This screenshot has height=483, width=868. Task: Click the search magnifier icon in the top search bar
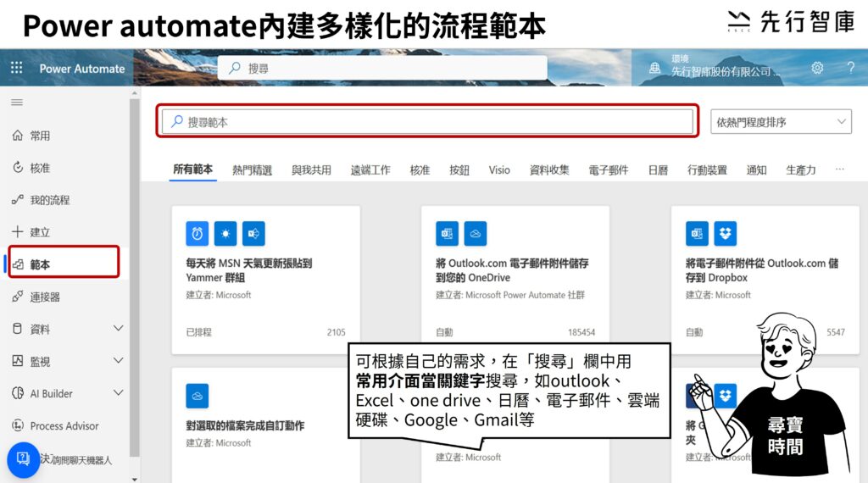(x=235, y=68)
